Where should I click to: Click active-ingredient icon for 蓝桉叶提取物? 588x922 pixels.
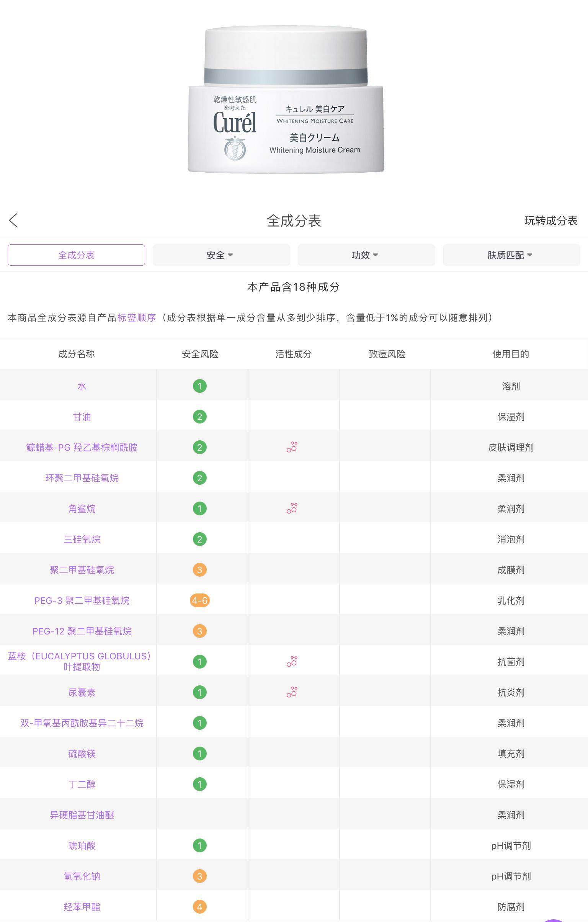(x=292, y=661)
